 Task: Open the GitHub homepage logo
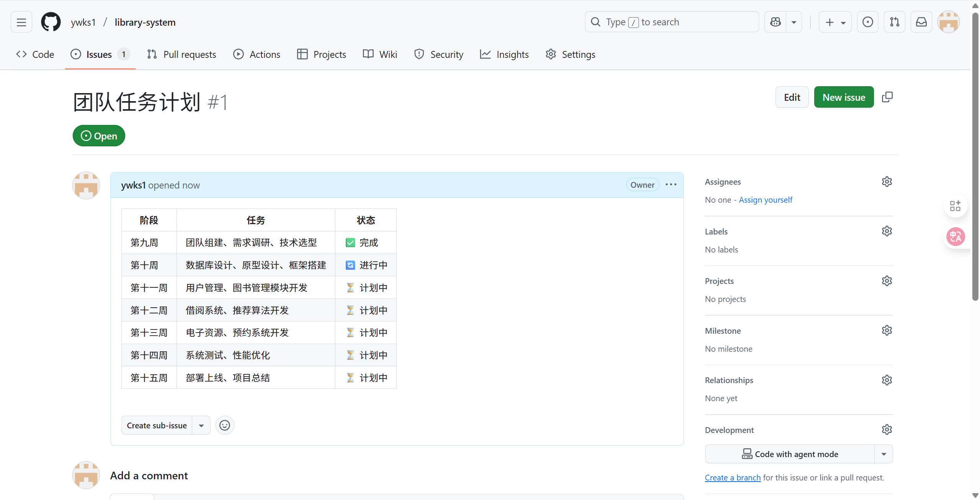click(51, 22)
